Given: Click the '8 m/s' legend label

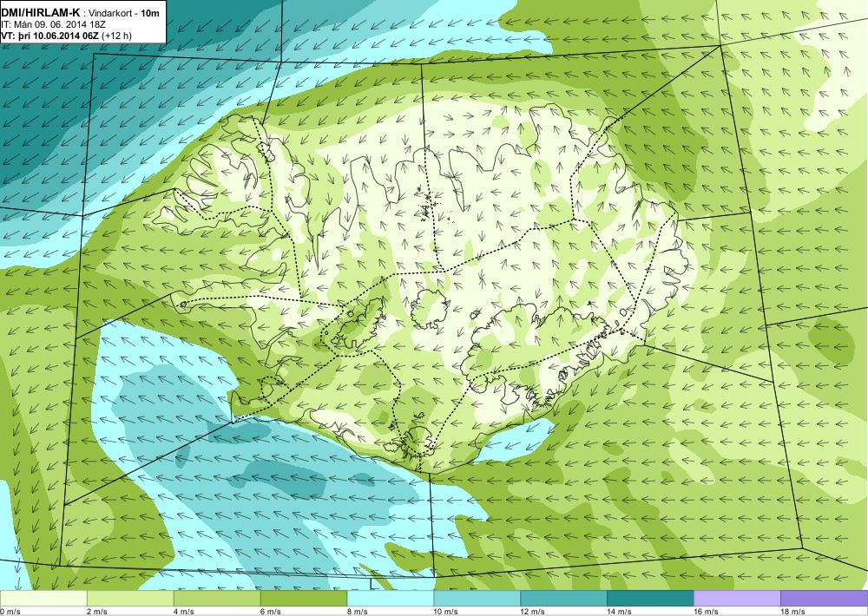Looking at the screenshot, I should (x=358, y=611).
